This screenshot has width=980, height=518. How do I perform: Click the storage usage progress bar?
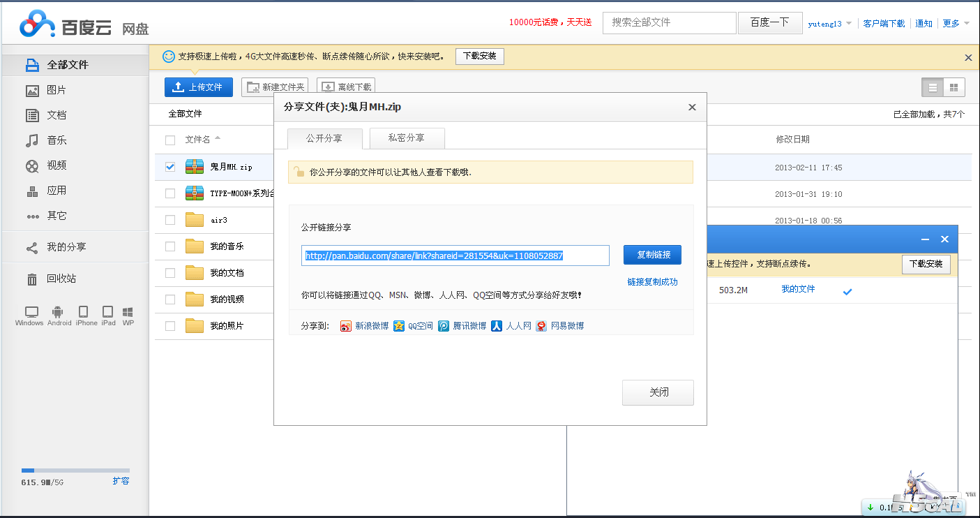click(x=75, y=471)
